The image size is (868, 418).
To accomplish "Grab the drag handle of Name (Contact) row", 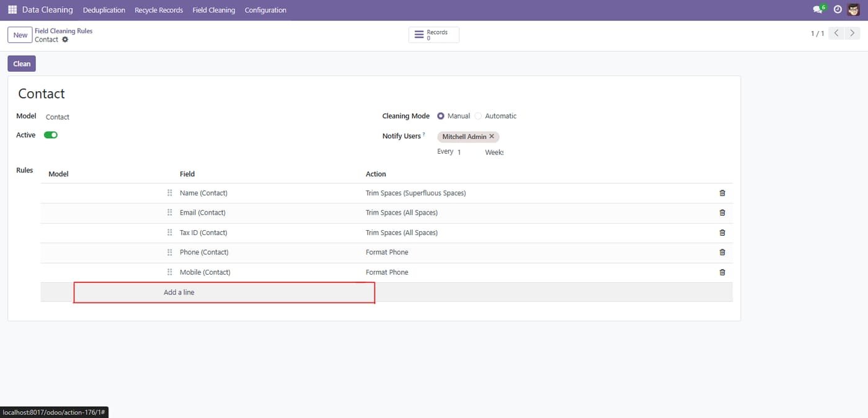I will click(x=169, y=193).
